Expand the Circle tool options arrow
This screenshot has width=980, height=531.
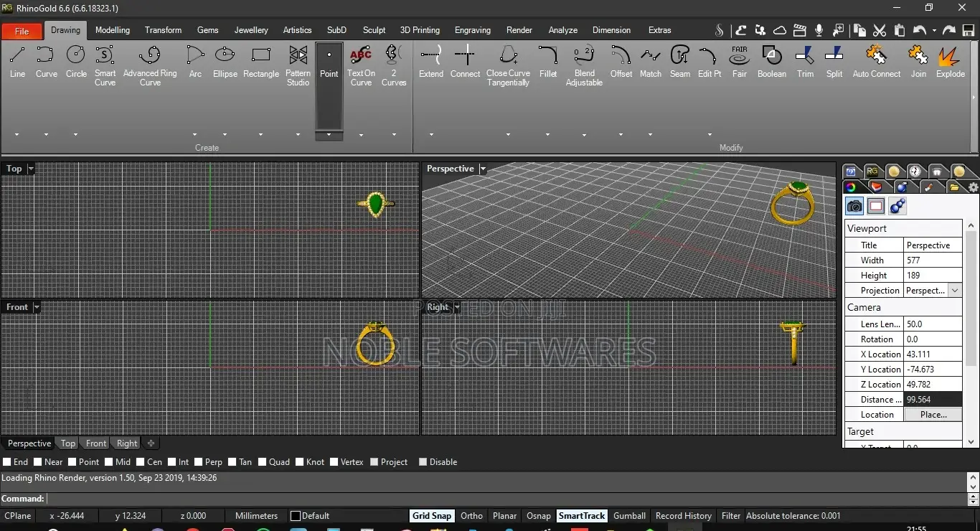(75, 134)
